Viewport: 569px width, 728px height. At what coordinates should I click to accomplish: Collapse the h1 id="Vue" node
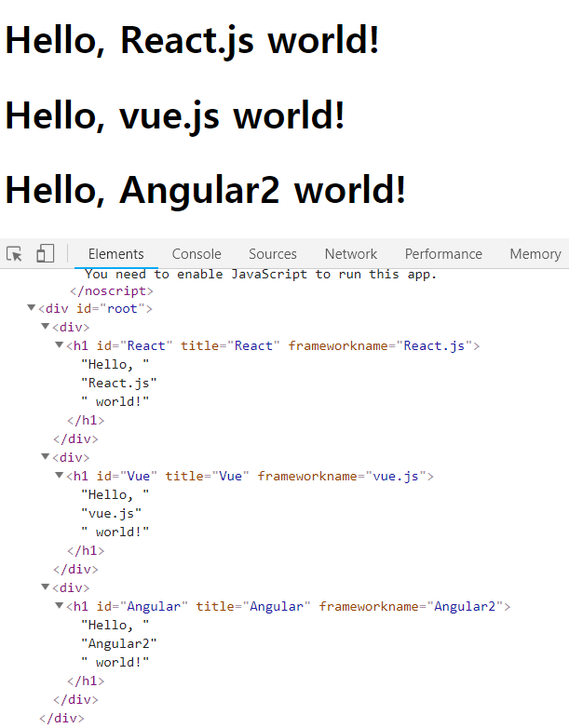[59, 476]
